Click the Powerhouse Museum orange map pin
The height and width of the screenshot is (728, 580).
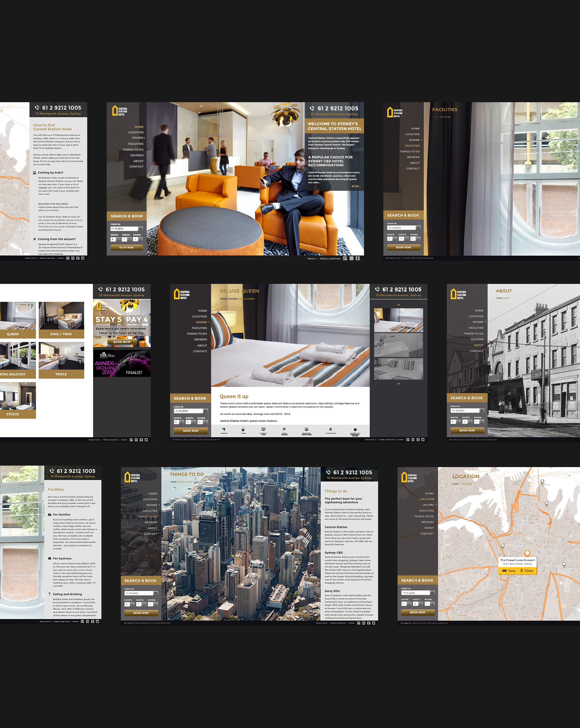point(527,553)
